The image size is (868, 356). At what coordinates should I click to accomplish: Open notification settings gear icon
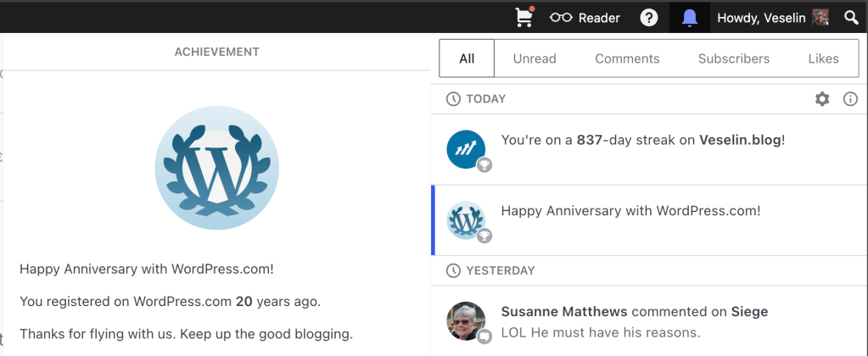[822, 99]
